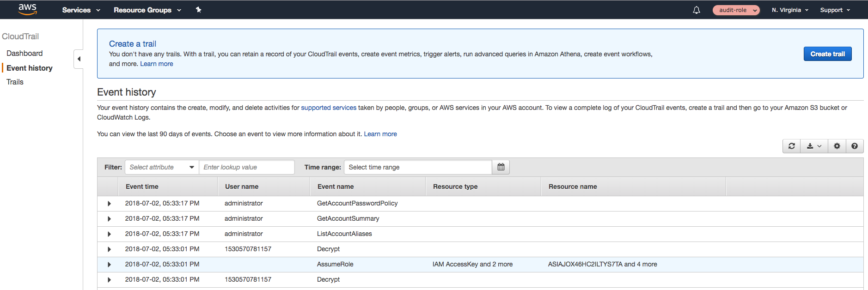Open the supported services link
868x290 pixels.
click(329, 108)
